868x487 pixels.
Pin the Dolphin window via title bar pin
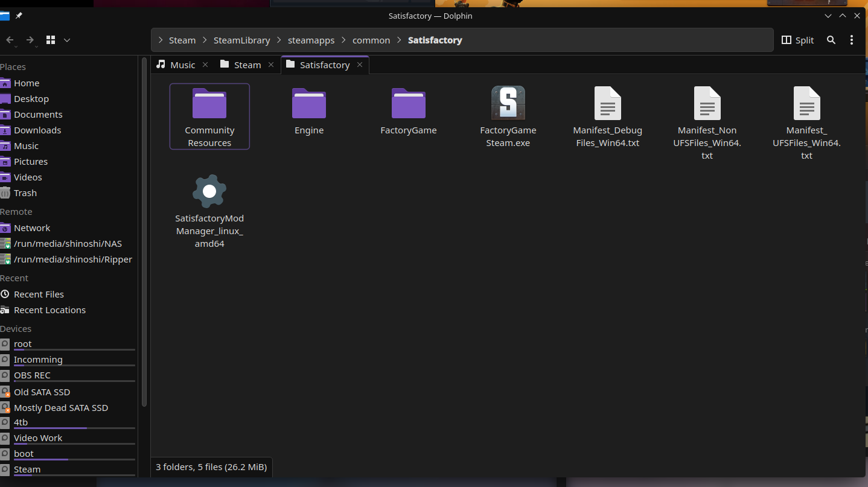tap(19, 16)
